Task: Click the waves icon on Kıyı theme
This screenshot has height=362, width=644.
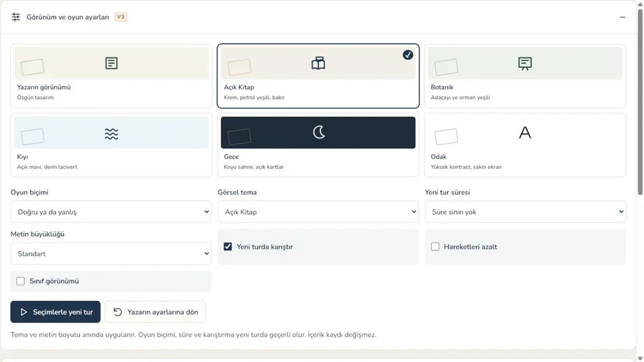Action: click(x=111, y=133)
